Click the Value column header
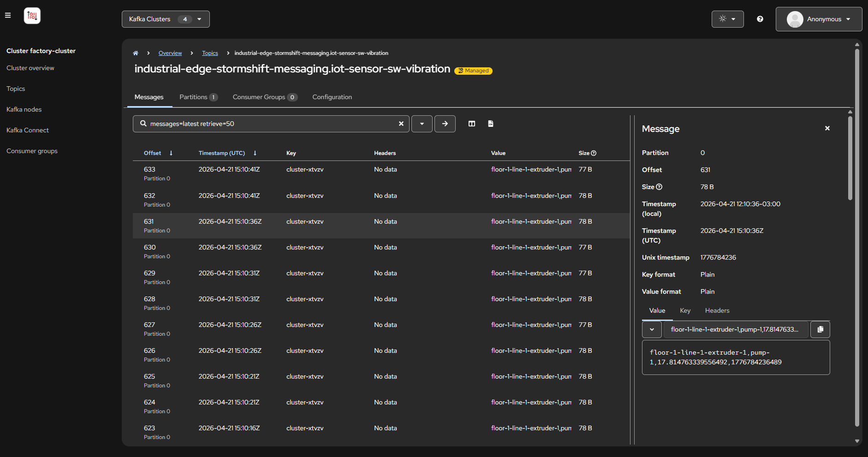 pyautogui.click(x=498, y=153)
